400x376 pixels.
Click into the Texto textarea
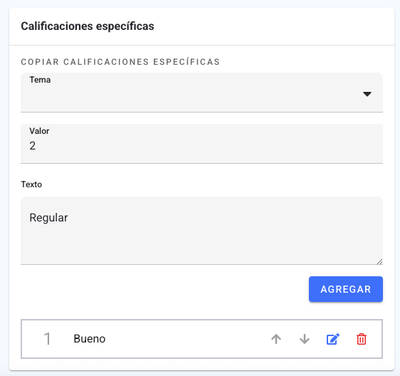(x=202, y=231)
